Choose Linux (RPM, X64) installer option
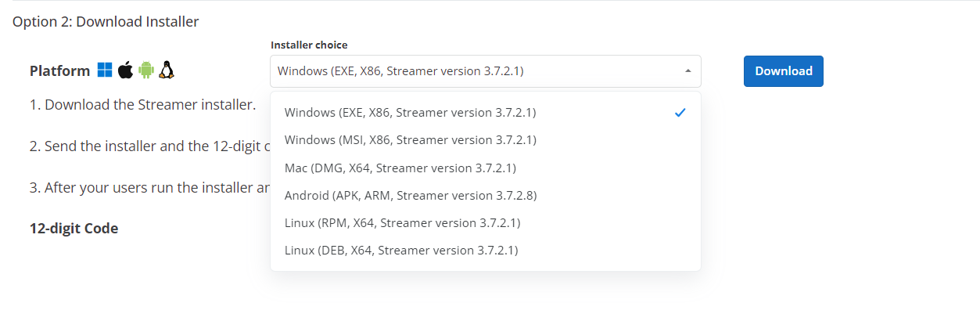Image resolution: width=980 pixels, height=332 pixels. click(486, 223)
